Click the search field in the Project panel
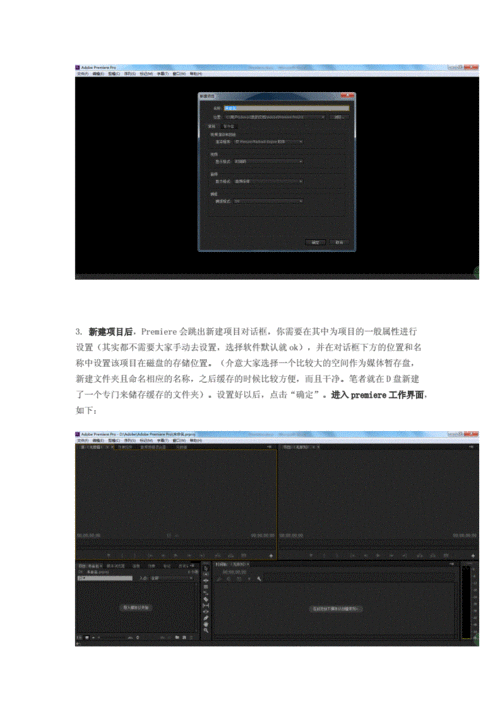 (105, 578)
